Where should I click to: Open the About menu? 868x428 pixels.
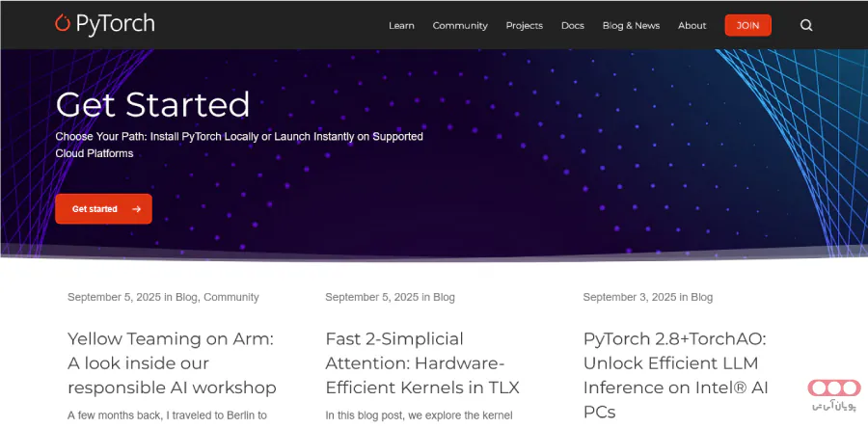[692, 25]
